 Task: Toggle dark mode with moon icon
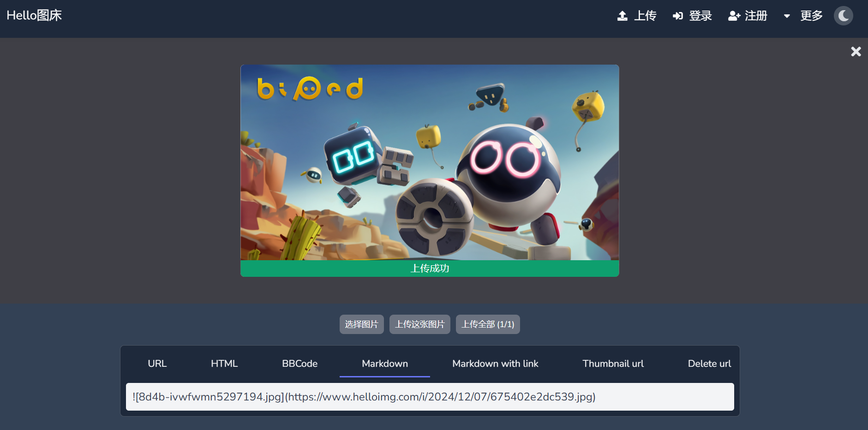coord(844,16)
